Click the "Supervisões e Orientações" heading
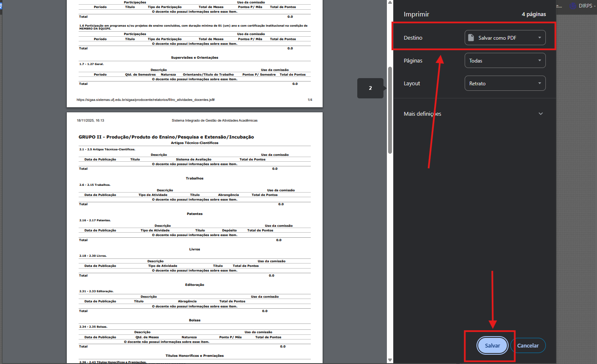 (194, 57)
